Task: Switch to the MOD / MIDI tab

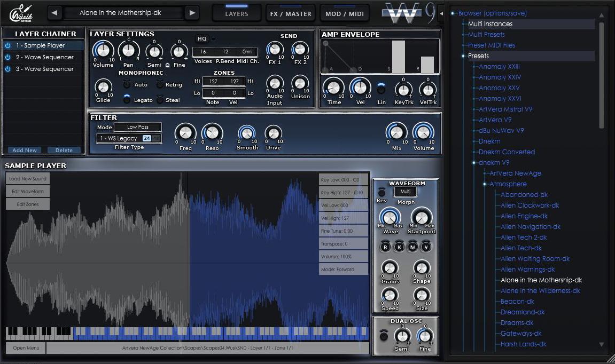Action: click(345, 13)
